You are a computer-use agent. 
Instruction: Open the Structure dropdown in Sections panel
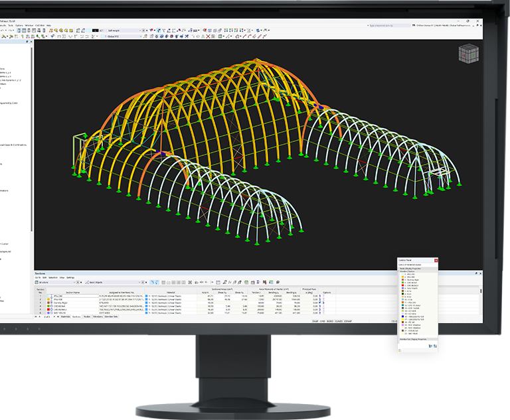coord(74,283)
